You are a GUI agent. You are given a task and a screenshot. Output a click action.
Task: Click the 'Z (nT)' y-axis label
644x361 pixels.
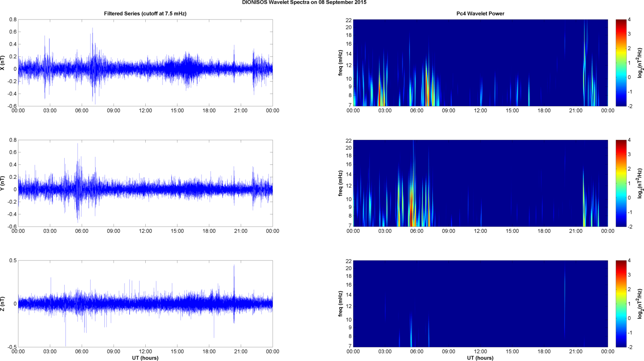tap(3, 304)
